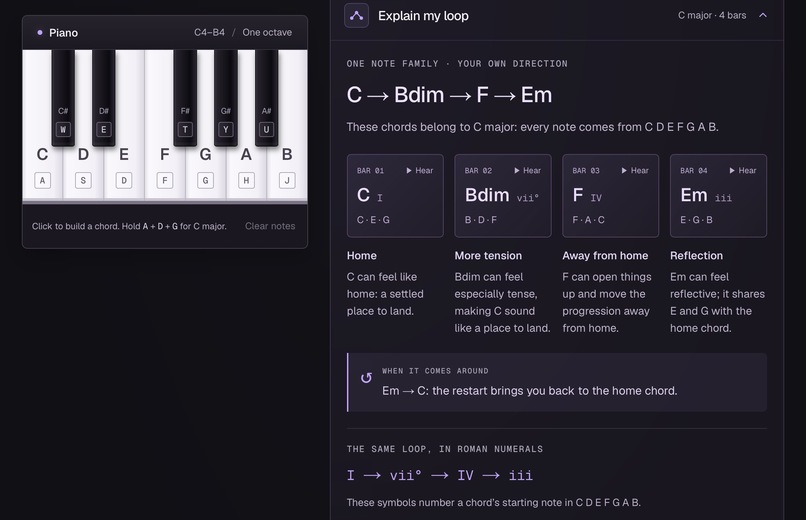Click 'ONE NOTE FAMILY · YOUR OWN DIRECTION' label
The image size is (806, 520).
click(x=457, y=64)
